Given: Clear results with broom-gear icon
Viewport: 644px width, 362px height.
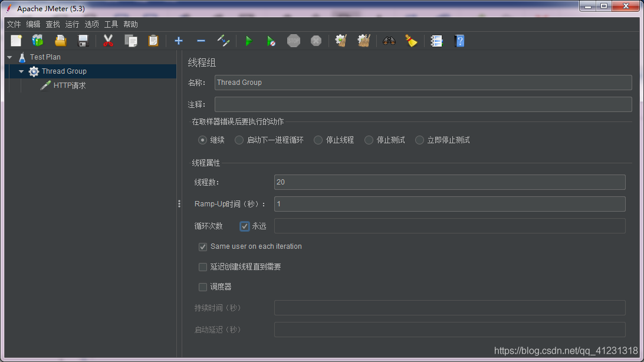Looking at the screenshot, I should 341,41.
